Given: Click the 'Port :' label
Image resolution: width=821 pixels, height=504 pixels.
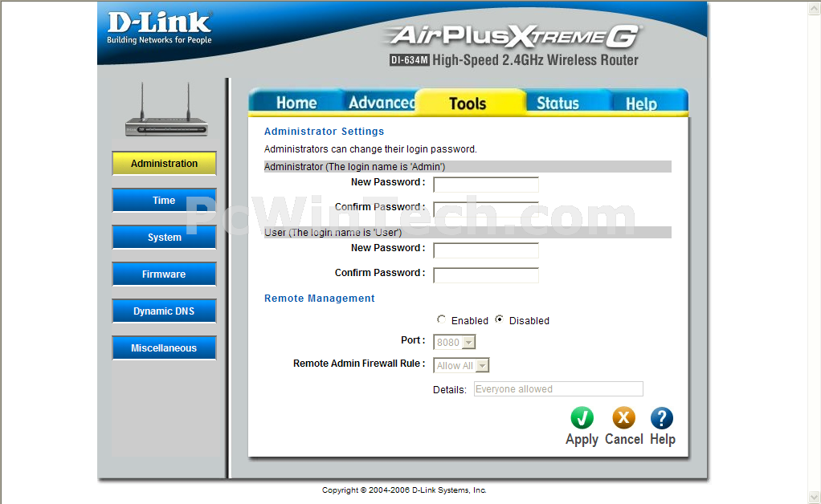Looking at the screenshot, I should coord(413,340).
